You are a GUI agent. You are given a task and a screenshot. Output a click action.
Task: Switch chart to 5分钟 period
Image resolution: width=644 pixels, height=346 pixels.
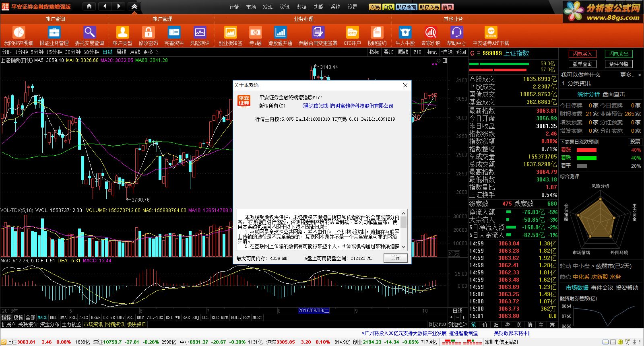coord(37,52)
